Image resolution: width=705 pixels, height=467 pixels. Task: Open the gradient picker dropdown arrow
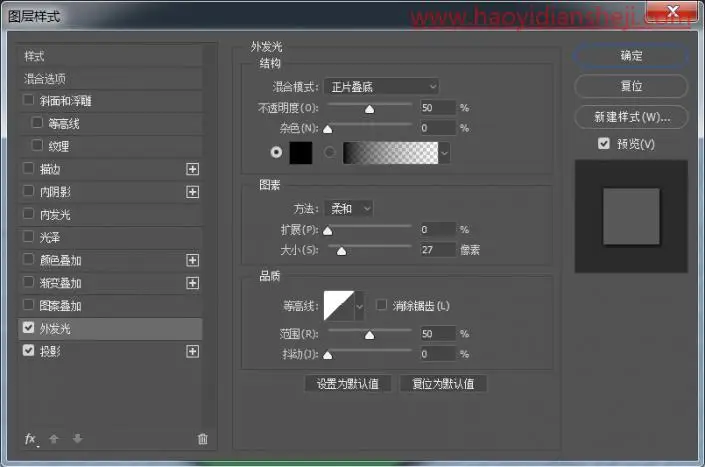coord(444,153)
